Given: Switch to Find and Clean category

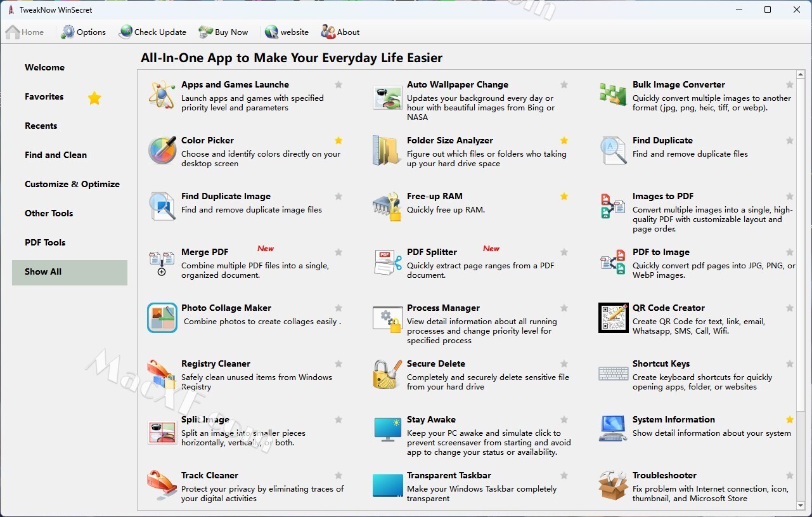Looking at the screenshot, I should click(70, 155).
